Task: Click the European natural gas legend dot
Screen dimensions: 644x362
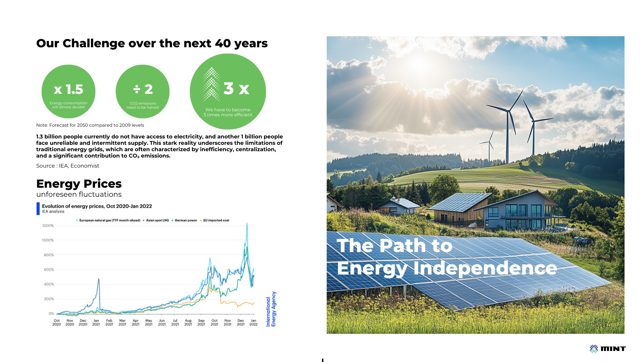Action: pos(77,221)
